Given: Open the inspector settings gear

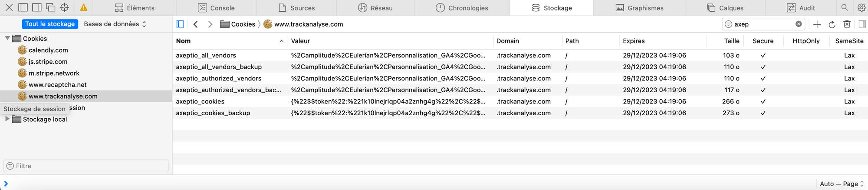Looking at the screenshot, I should 861,7.
